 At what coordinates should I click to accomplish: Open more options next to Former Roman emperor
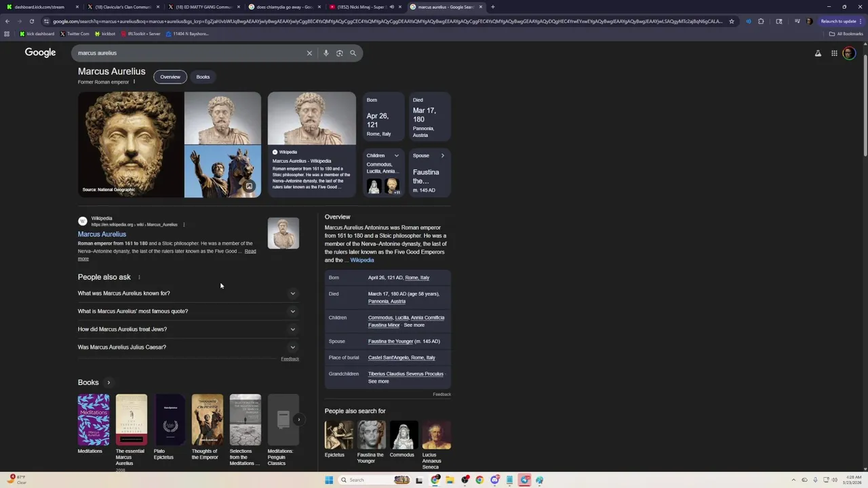tap(134, 82)
